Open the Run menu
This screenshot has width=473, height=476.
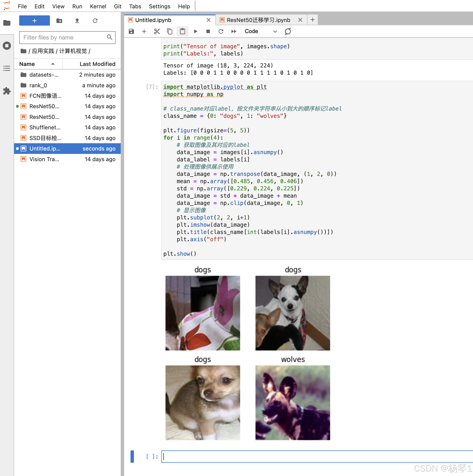77,6
